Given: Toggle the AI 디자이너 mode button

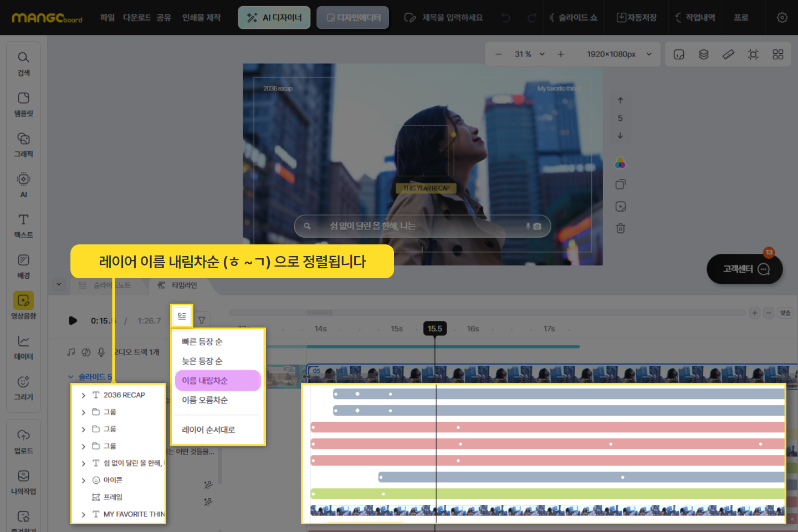Looking at the screenshot, I should (274, 18).
